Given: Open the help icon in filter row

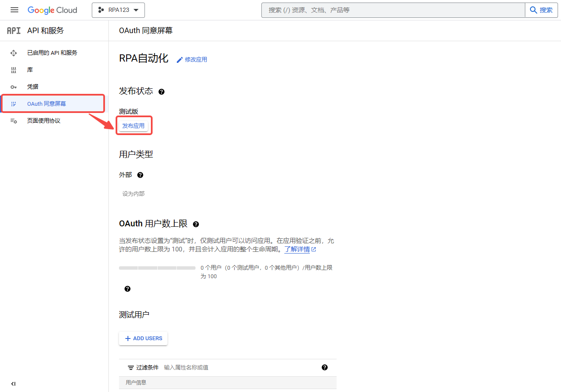Looking at the screenshot, I should click(325, 367).
